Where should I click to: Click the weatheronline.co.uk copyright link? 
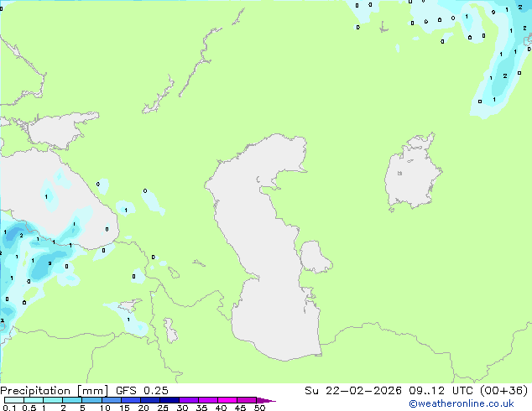point(462,403)
